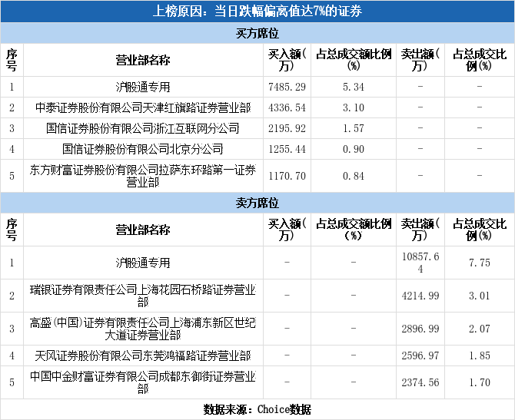515x420 pixels.
Task: Click the sell amount 4214.99
Action: coord(420,296)
